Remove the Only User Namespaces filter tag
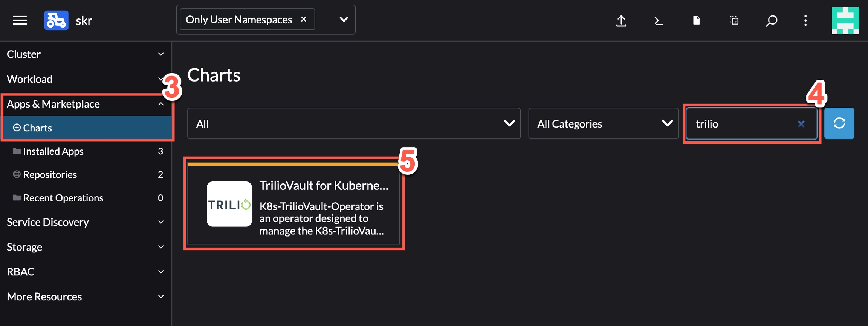Screen dimensions: 868x326 pos(304,19)
